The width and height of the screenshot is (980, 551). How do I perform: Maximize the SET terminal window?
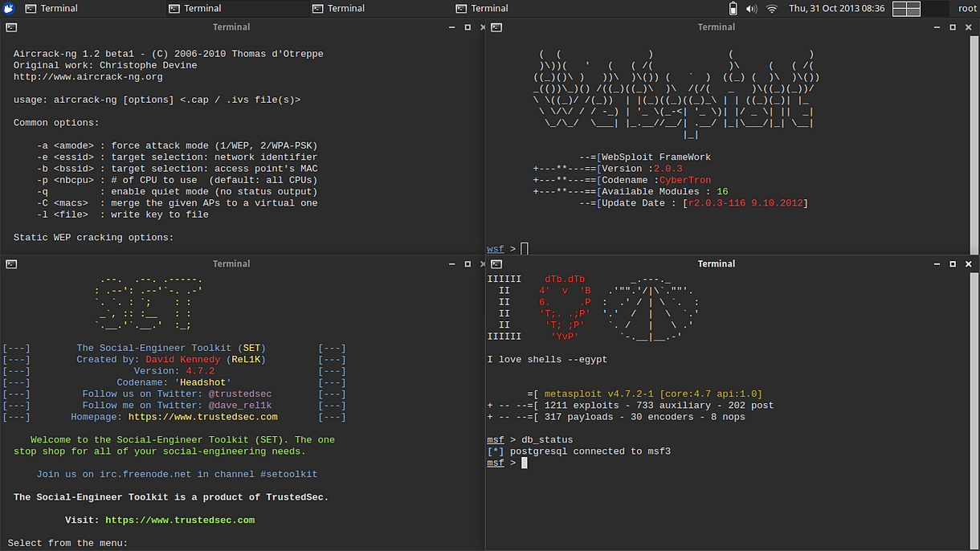[468, 263]
